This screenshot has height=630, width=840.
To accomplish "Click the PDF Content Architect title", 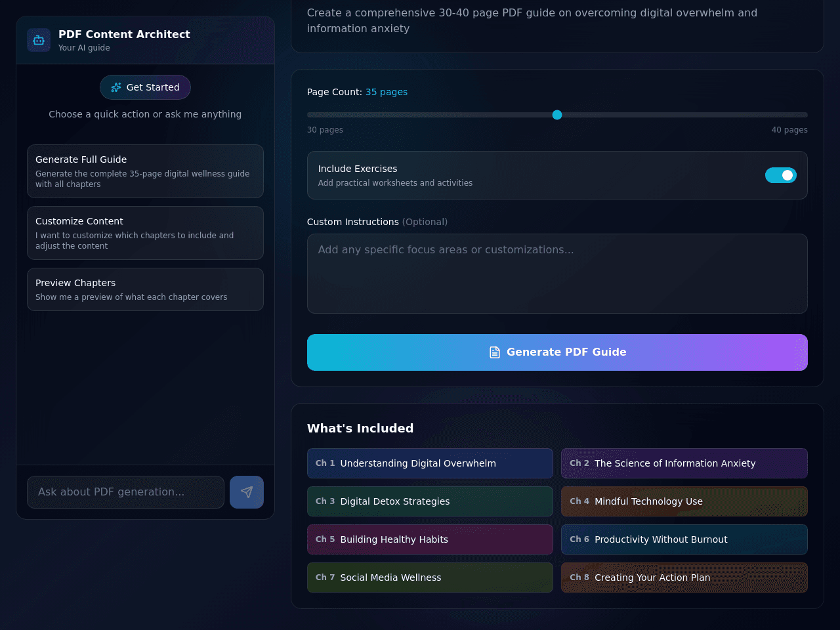I will coord(124,34).
